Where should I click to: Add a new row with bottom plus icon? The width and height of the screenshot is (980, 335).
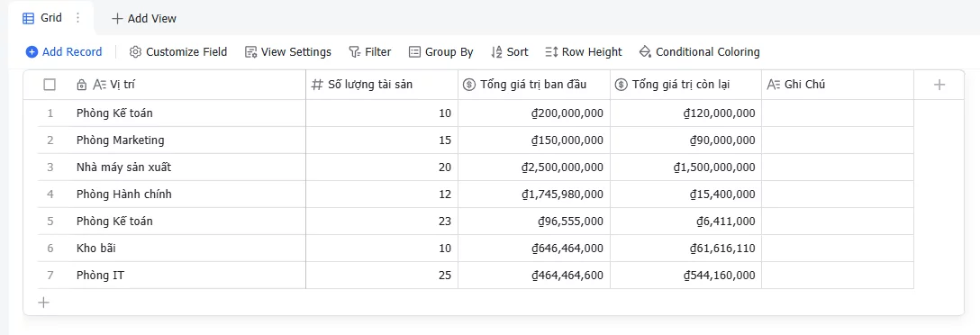click(x=44, y=303)
